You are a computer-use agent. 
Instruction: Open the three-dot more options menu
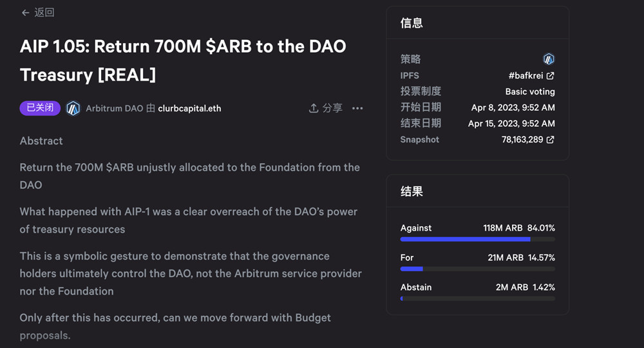[357, 108]
